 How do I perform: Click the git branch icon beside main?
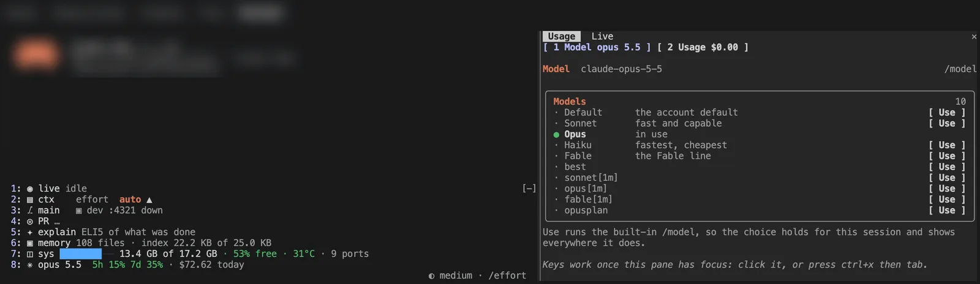[x=30, y=210]
